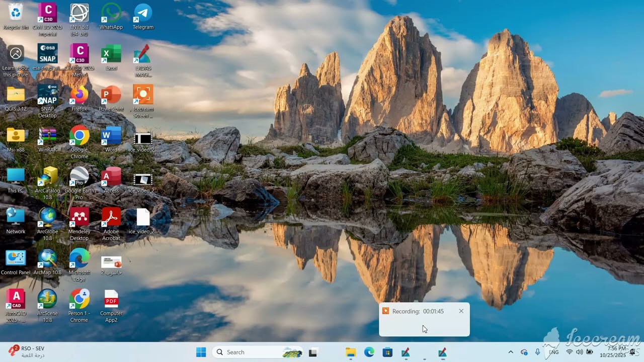This screenshot has width=644, height=362.
Task: Select the Msi-x88 folder icon
Action: click(16, 139)
